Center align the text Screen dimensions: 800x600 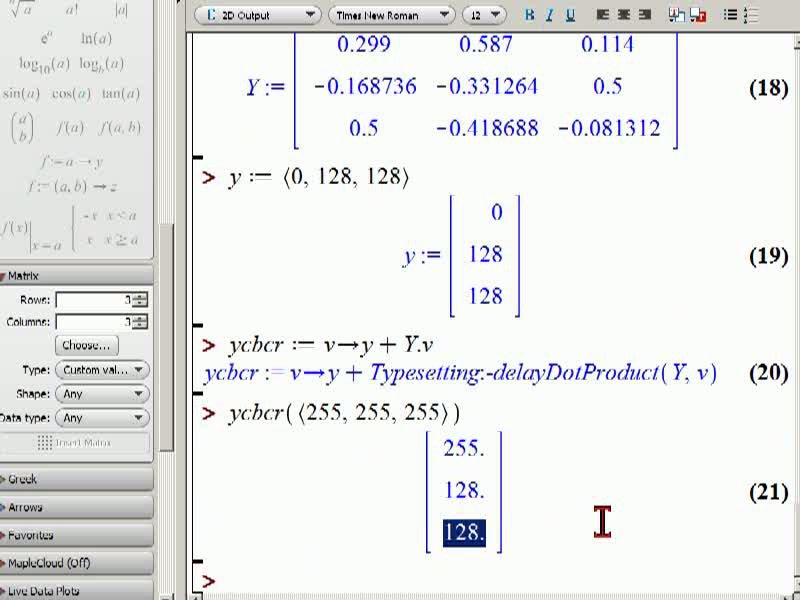coord(623,15)
